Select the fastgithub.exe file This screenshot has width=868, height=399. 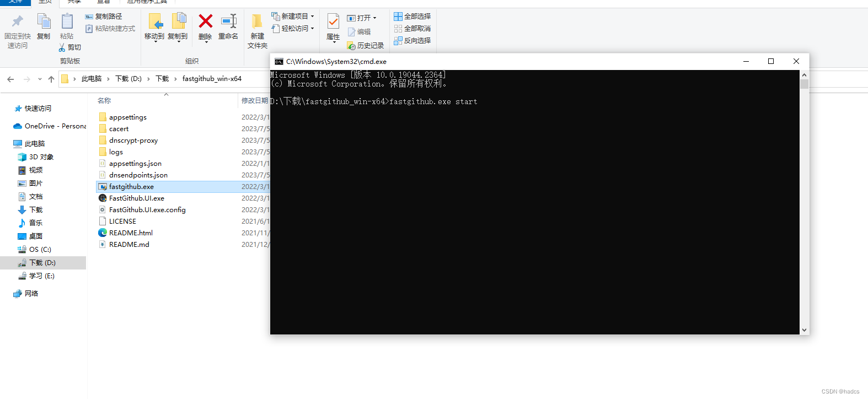coord(183,187)
